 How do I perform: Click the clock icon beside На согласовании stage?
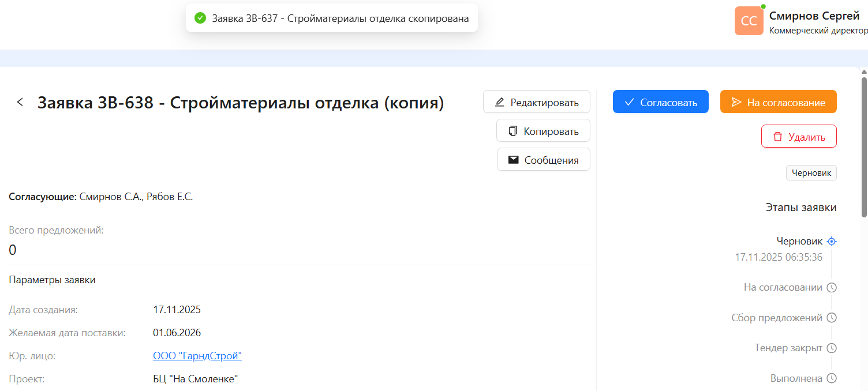pos(832,287)
